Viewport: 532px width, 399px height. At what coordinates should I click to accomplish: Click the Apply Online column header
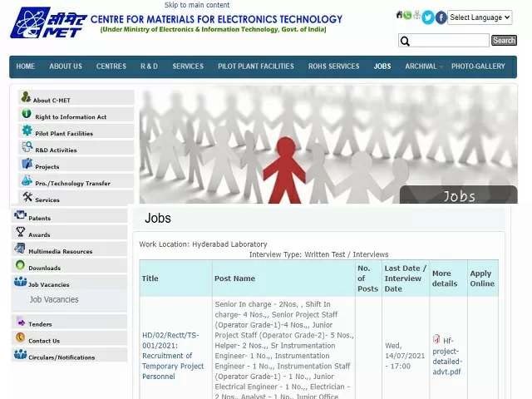(482, 278)
